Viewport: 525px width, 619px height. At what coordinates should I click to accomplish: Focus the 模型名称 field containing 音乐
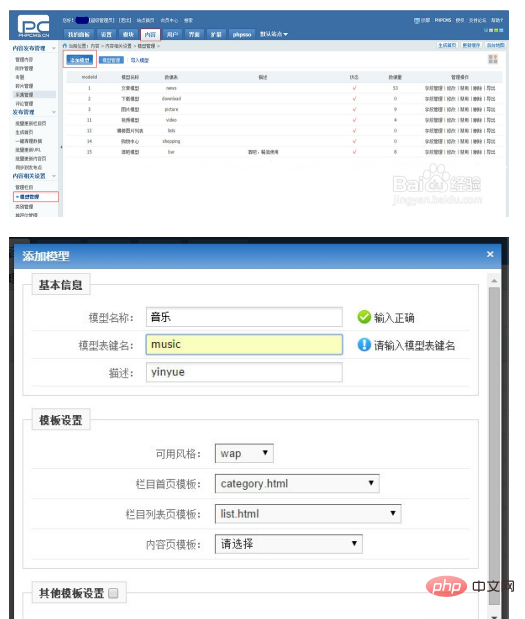click(x=244, y=317)
